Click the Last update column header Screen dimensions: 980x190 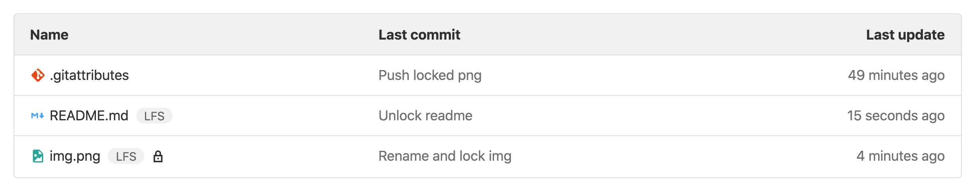tap(905, 35)
